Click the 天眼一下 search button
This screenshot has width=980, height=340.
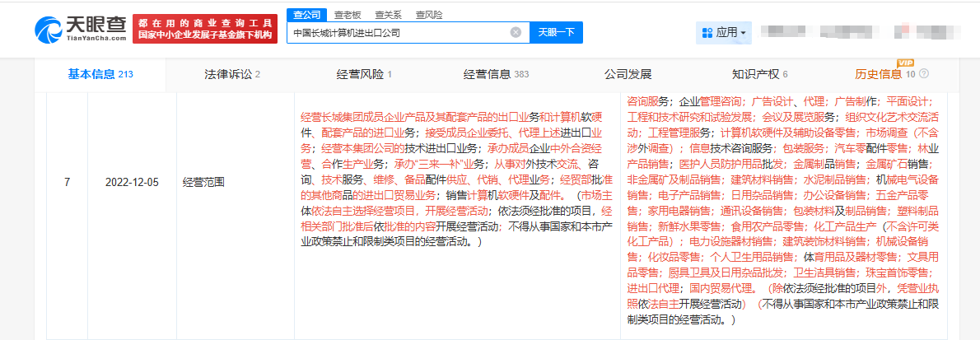pos(556,32)
